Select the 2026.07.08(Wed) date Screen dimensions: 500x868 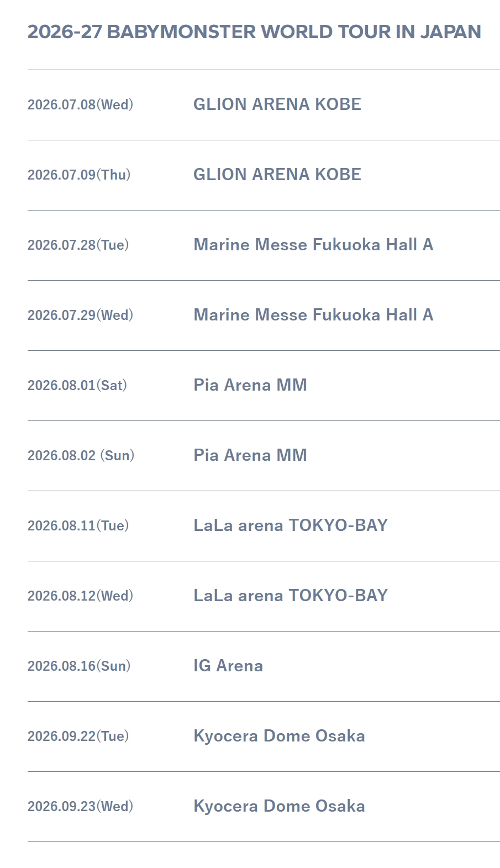80,105
